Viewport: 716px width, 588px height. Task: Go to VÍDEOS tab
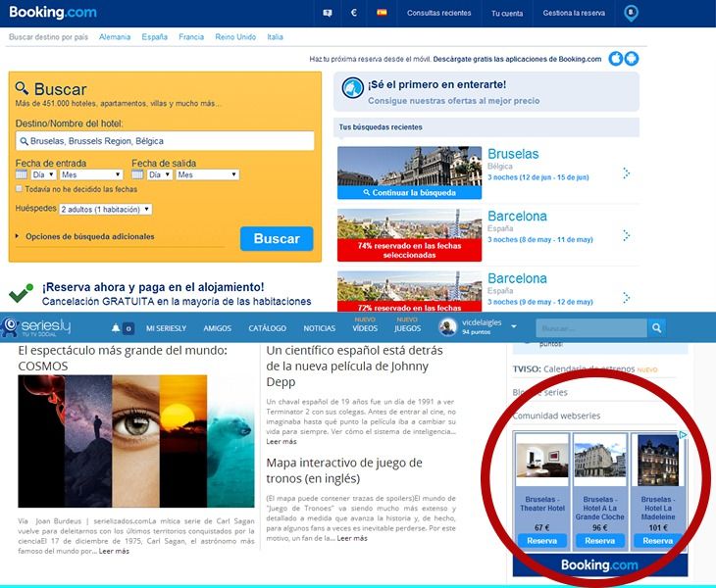pos(365,328)
